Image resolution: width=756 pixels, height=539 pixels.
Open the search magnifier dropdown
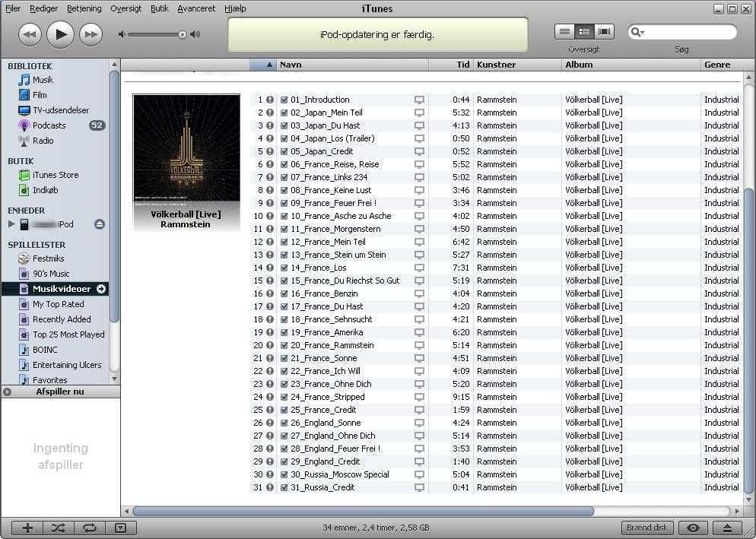pos(637,32)
